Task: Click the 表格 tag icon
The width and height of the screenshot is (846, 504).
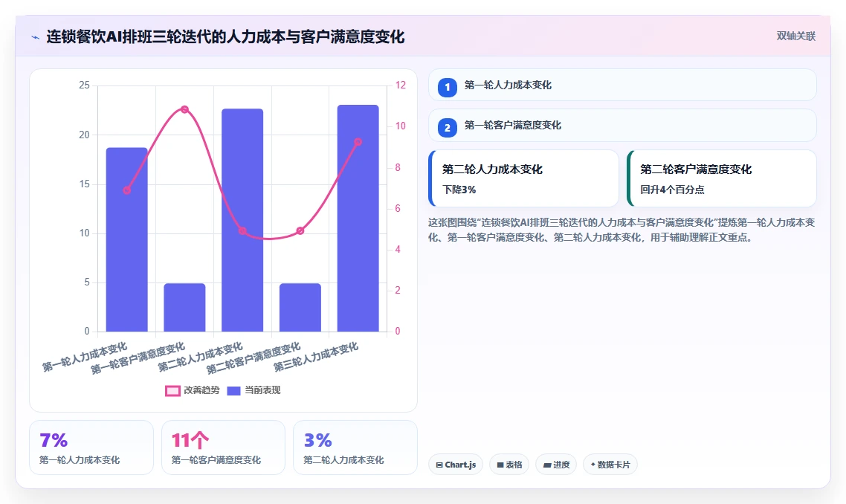Action: [500, 465]
